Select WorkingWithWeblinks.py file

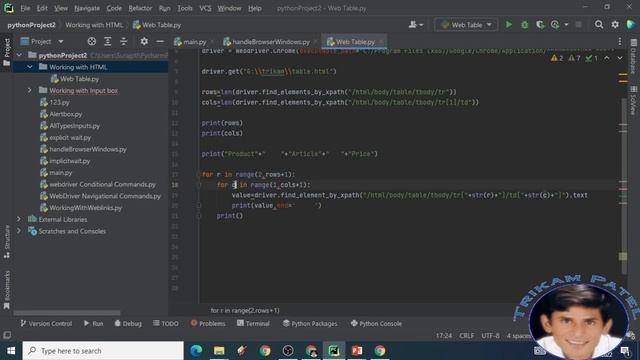(x=85, y=208)
